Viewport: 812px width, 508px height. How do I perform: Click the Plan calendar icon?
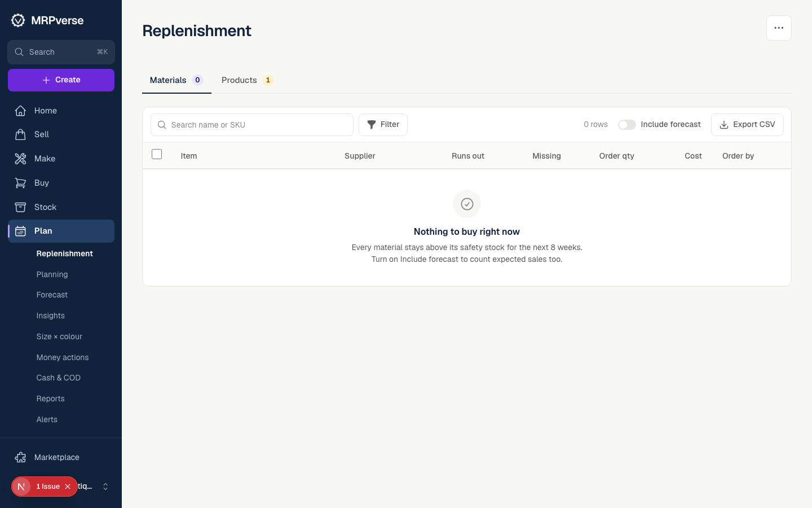click(20, 231)
